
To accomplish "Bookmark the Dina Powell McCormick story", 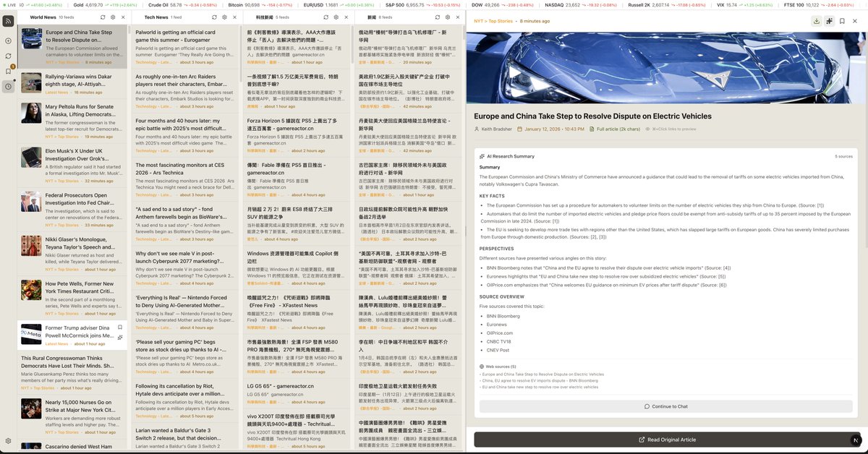I will [120, 327].
